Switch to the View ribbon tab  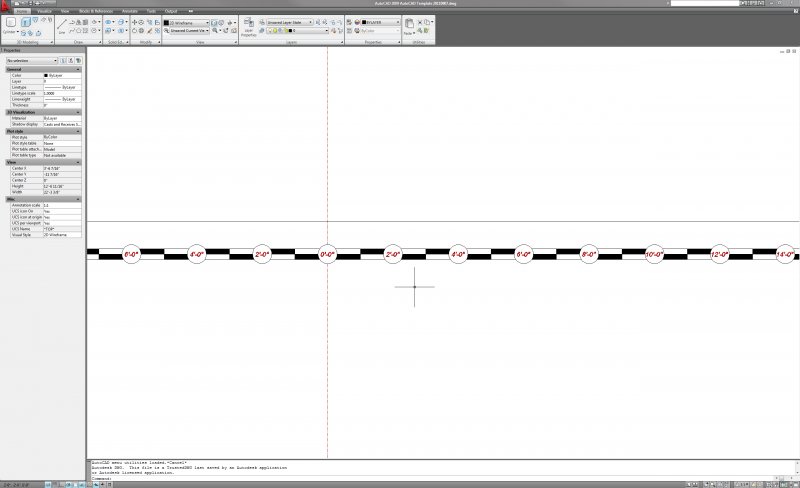(x=65, y=11)
